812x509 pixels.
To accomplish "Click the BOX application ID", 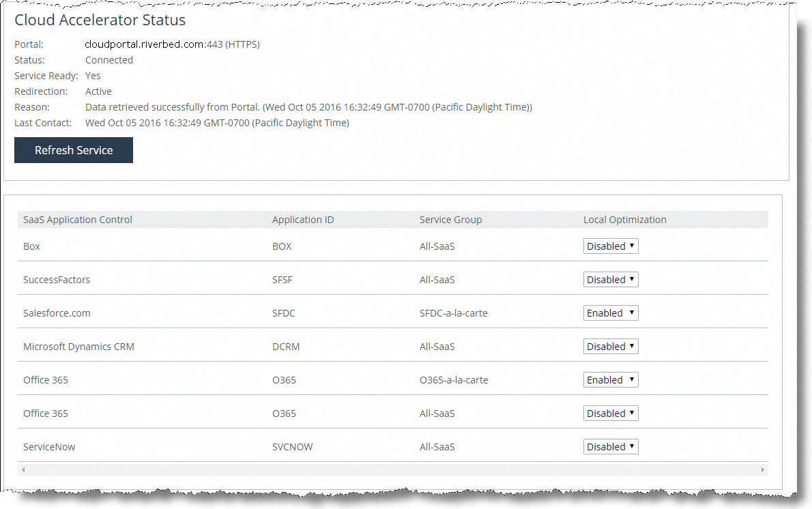I will [282, 246].
